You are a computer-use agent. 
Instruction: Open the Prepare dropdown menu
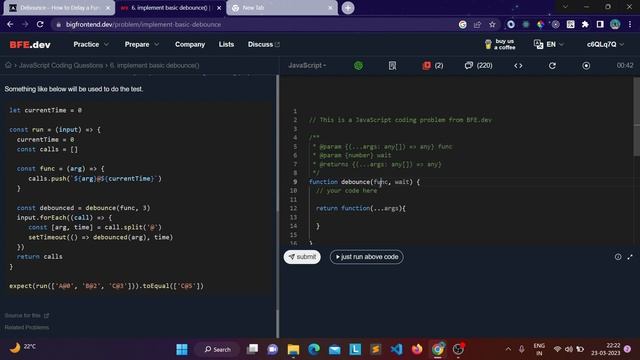(142, 44)
